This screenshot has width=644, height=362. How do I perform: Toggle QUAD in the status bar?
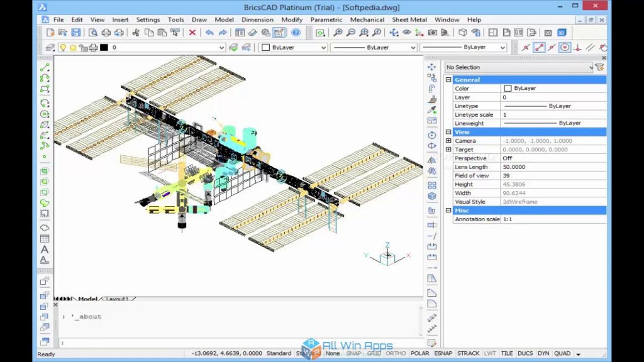tap(562, 353)
